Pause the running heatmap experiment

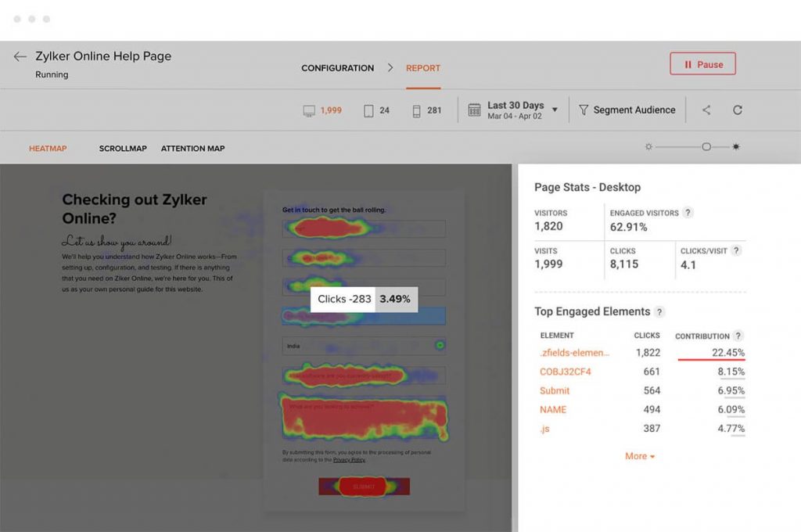click(702, 63)
